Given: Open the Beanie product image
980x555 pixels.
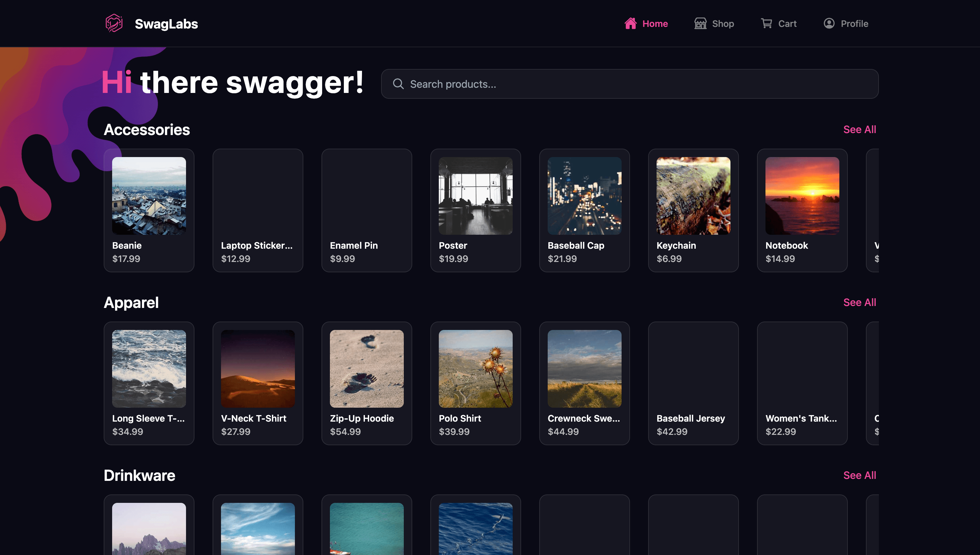Looking at the screenshot, I should tap(149, 196).
